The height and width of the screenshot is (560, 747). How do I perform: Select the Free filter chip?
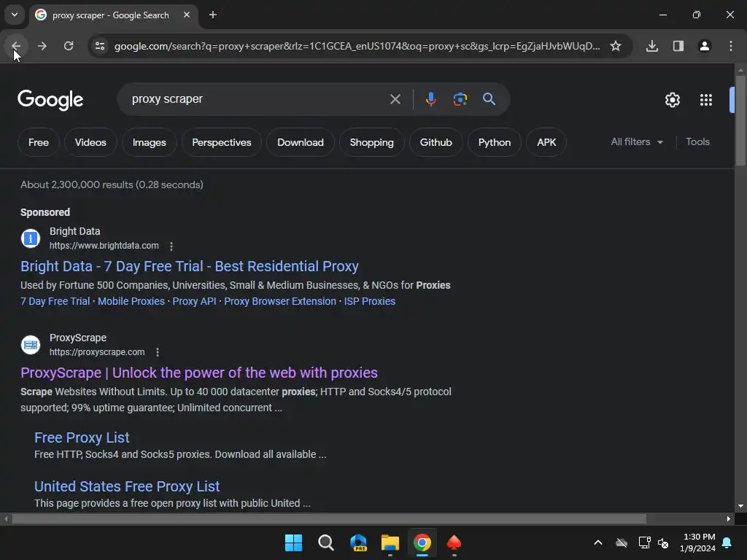coord(38,142)
